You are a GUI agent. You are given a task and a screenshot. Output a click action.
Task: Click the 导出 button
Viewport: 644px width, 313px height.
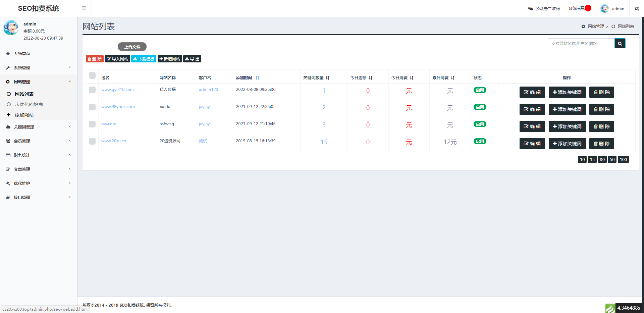[x=192, y=59]
